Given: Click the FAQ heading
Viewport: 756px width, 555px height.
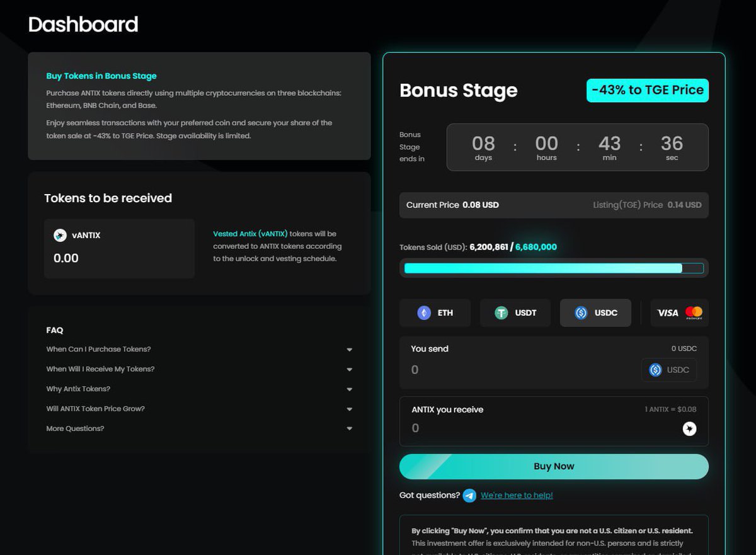Looking at the screenshot, I should tap(55, 330).
